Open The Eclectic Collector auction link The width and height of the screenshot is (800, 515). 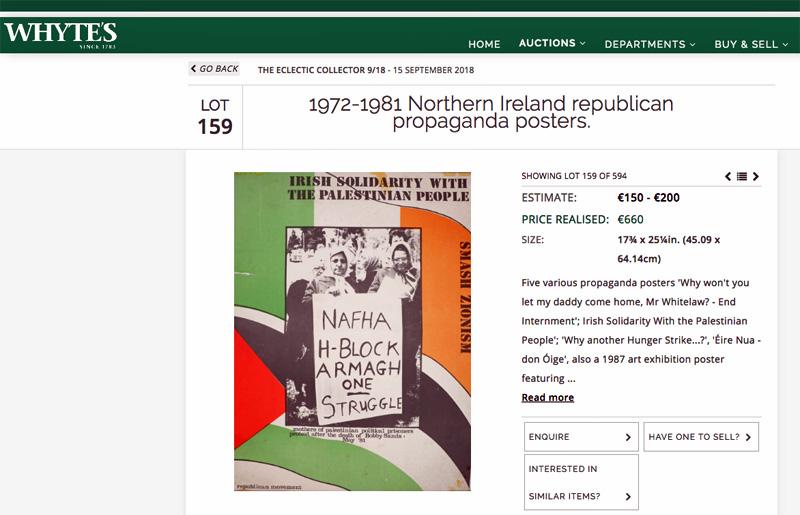click(x=366, y=70)
